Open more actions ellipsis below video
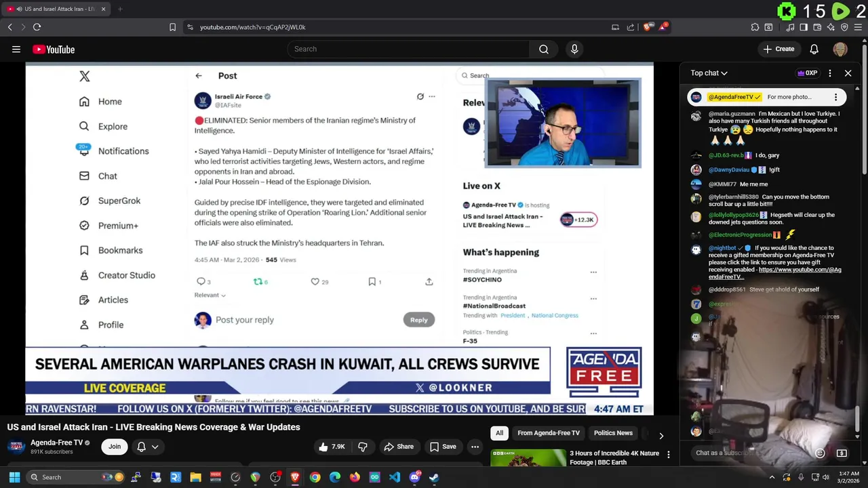 475,447
